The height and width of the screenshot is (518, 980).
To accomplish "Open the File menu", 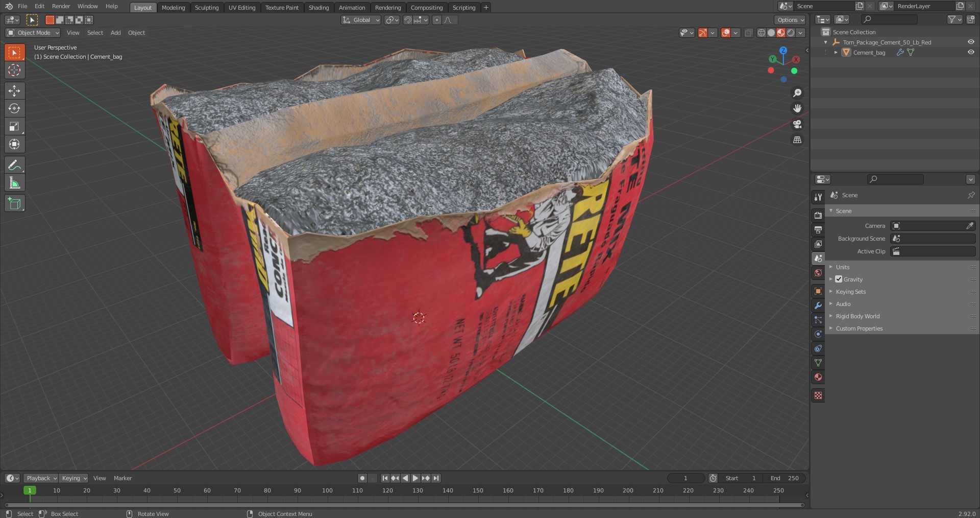I will (22, 6).
